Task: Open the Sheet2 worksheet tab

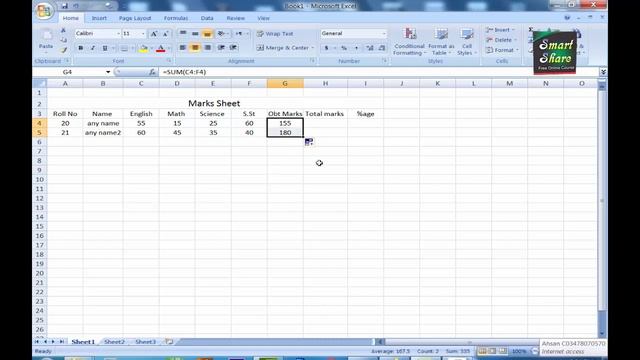Action: pos(114,342)
